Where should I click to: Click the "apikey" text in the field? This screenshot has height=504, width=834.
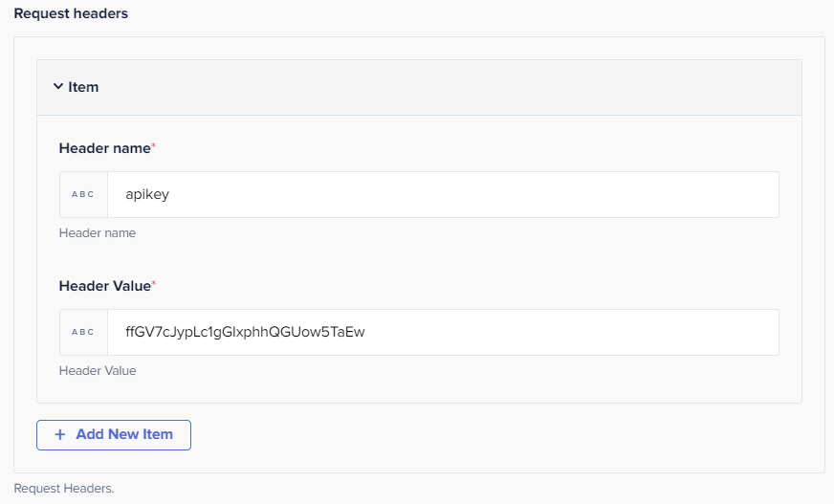pos(147,194)
